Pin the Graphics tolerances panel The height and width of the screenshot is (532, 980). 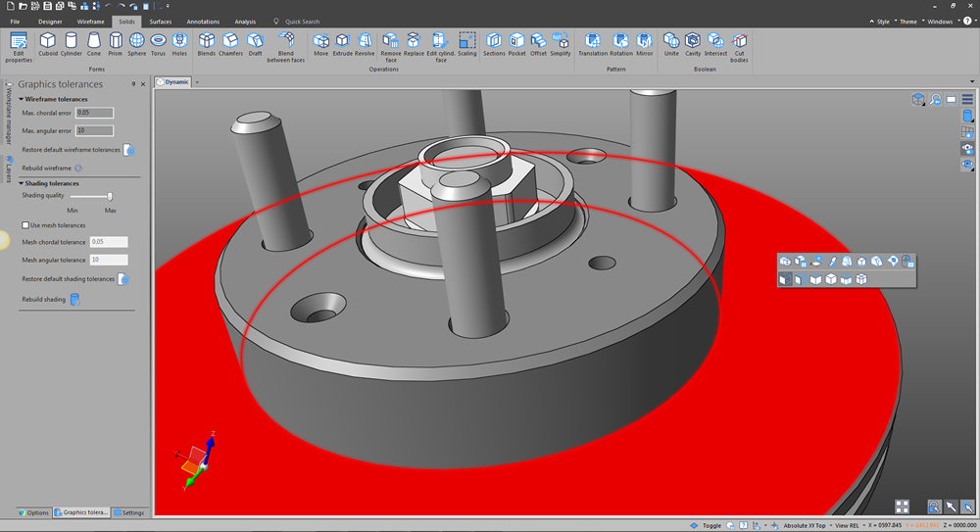coord(133,84)
